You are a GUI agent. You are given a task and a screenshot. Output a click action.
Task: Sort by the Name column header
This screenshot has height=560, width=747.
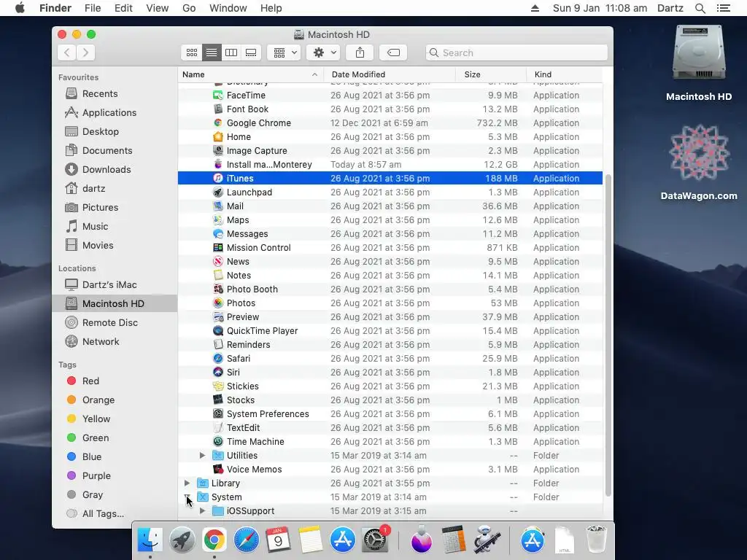pos(251,74)
